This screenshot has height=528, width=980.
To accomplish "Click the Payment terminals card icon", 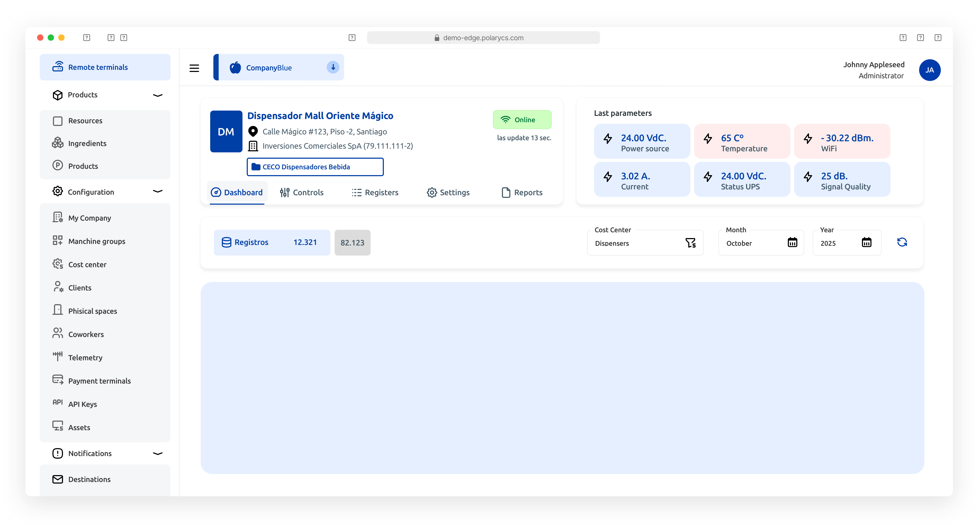I will [x=57, y=380].
